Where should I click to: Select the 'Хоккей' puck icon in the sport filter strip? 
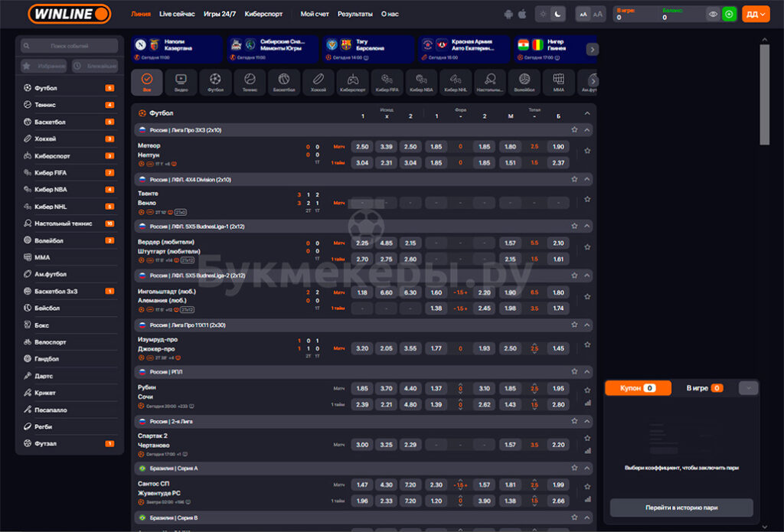tap(318, 82)
